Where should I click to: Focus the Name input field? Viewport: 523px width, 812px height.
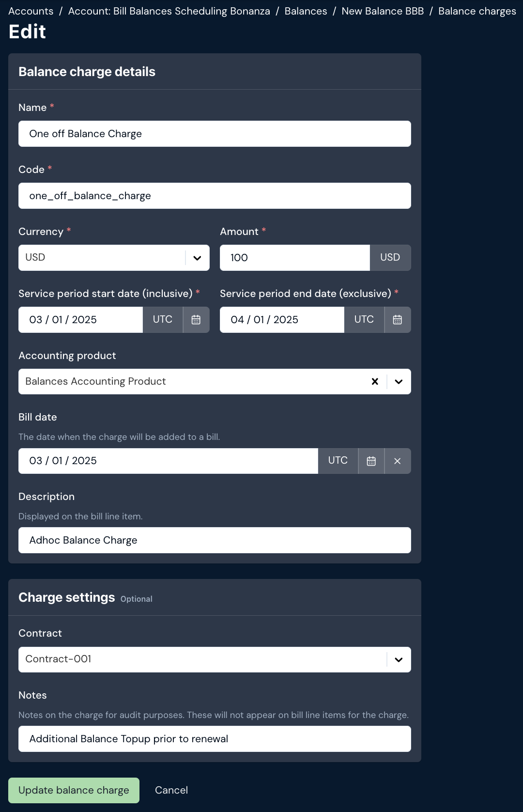coord(215,134)
